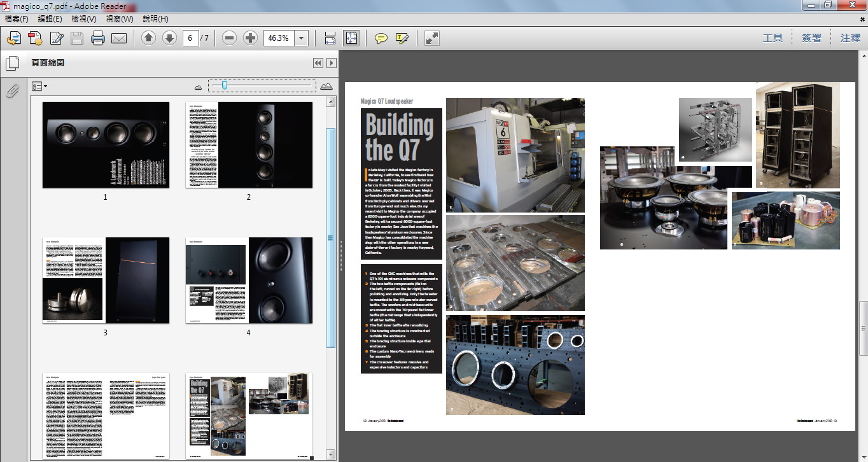Viewport: 868px width, 462px height.
Task: Open the 注釋 pane
Action: [x=850, y=38]
